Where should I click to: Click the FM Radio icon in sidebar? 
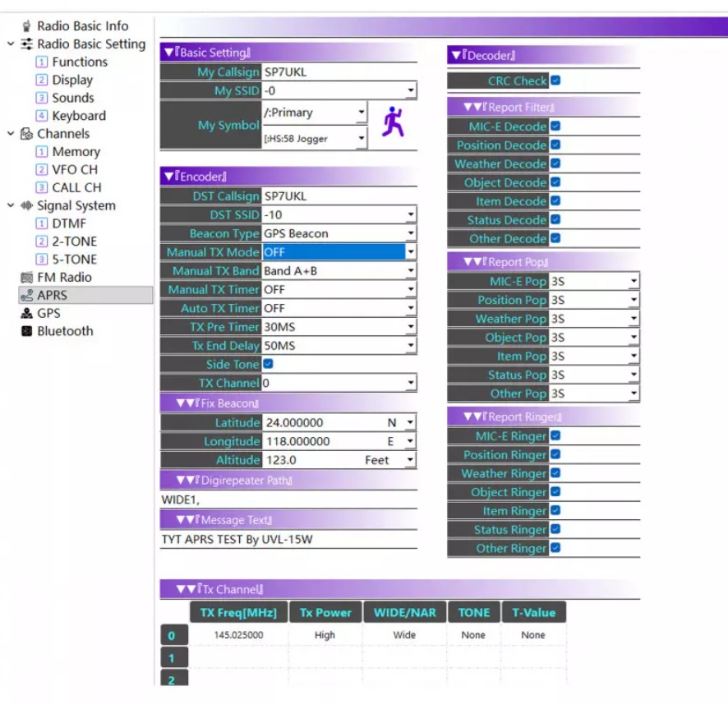(26, 278)
